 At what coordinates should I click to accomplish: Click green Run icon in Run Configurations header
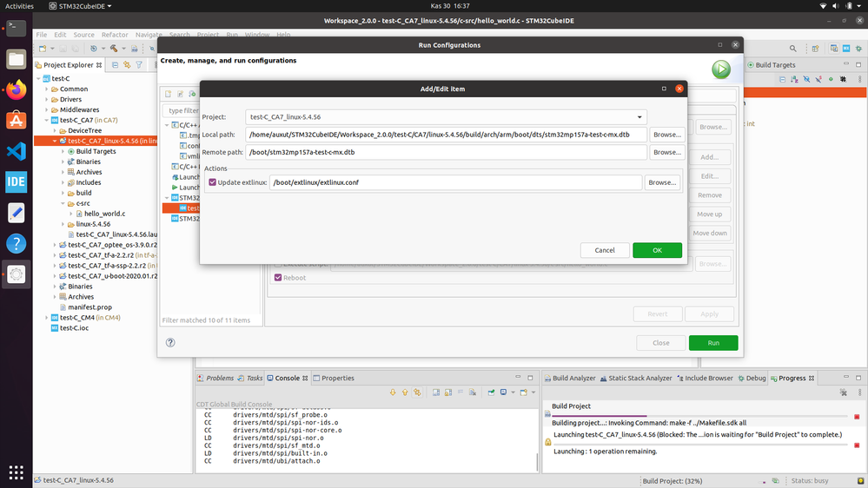tap(721, 69)
